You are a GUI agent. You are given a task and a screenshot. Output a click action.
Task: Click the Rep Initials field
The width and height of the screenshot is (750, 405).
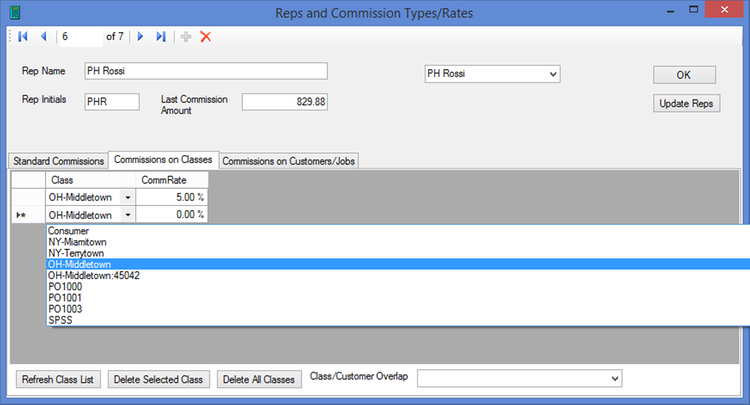click(112, 102)
